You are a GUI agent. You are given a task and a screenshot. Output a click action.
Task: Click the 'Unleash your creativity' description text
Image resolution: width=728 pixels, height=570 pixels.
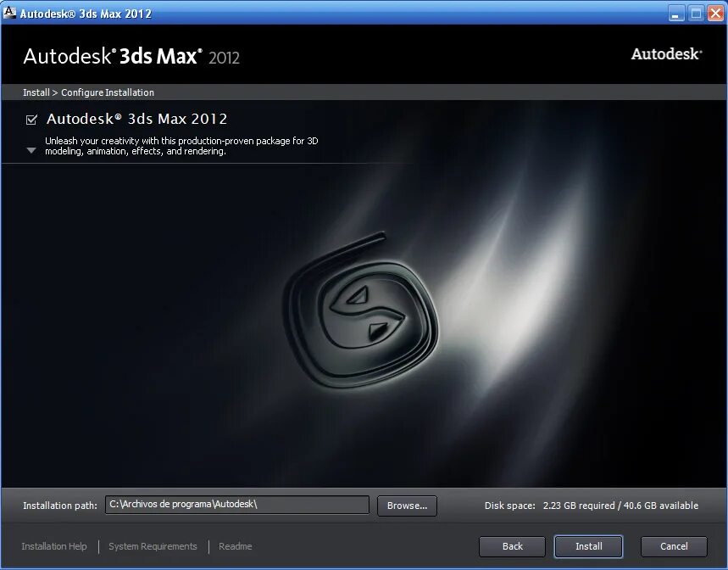(x=181, y=146)
